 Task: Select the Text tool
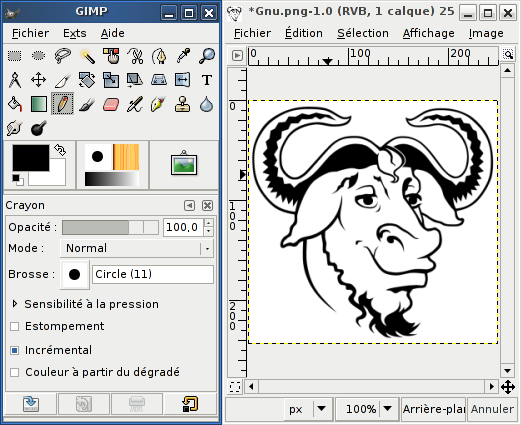pos(207,80)
